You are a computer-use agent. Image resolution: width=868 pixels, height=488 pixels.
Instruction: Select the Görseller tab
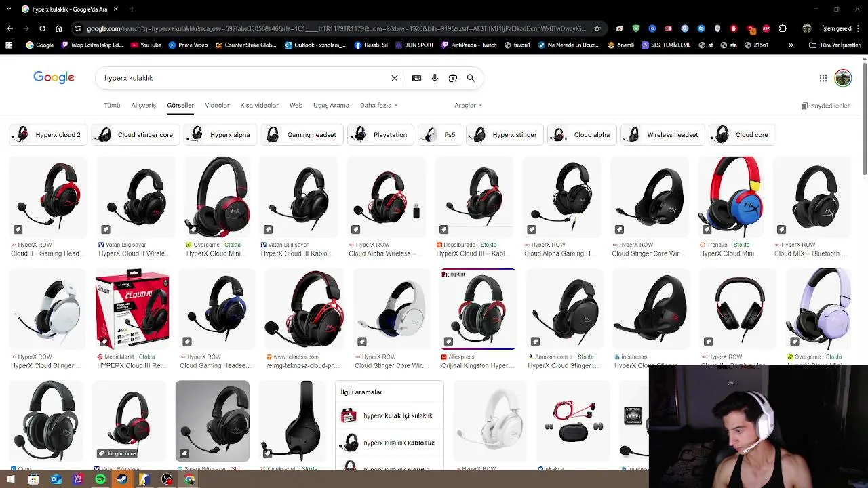[x=180, y=106]
